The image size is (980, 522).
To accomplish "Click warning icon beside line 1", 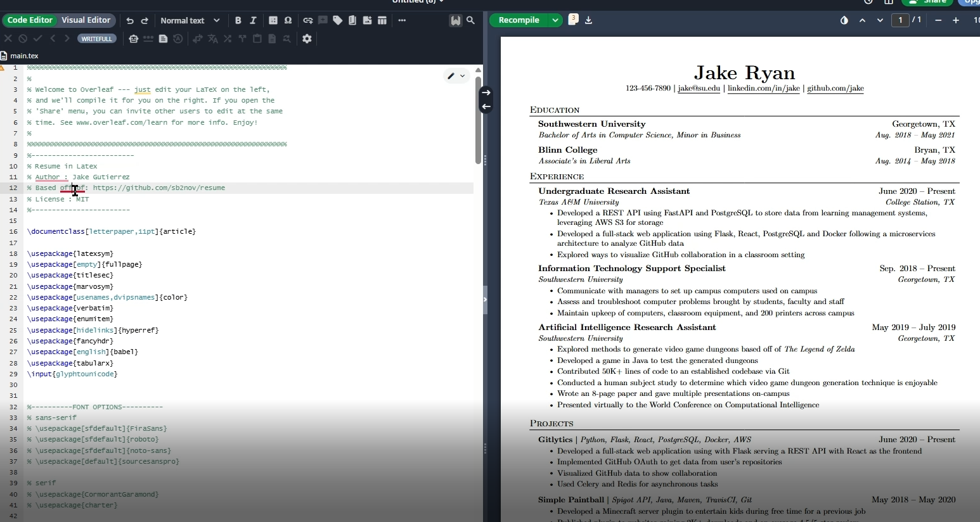I will click(3, 67).
